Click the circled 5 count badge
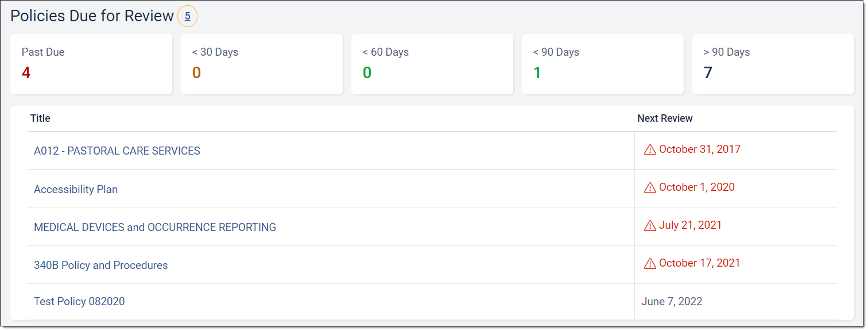The width and height of the screenshot is (868, 331). (x=187, y=16)
